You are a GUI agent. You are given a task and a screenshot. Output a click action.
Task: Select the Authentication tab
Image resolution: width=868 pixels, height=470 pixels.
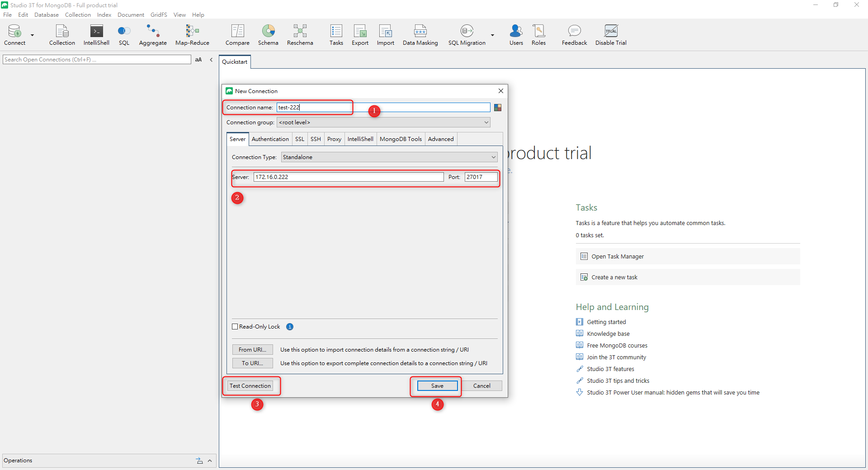270,139
